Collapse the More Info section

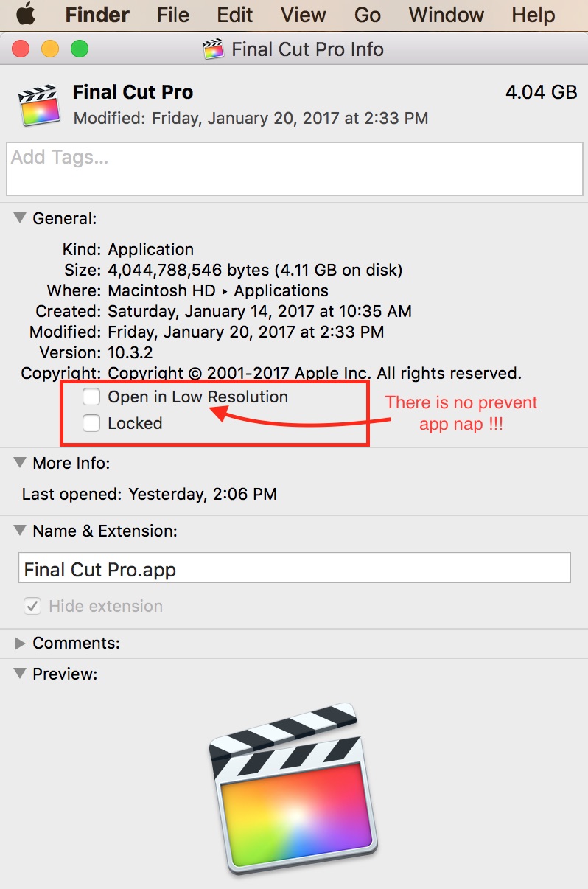[18, 463]
